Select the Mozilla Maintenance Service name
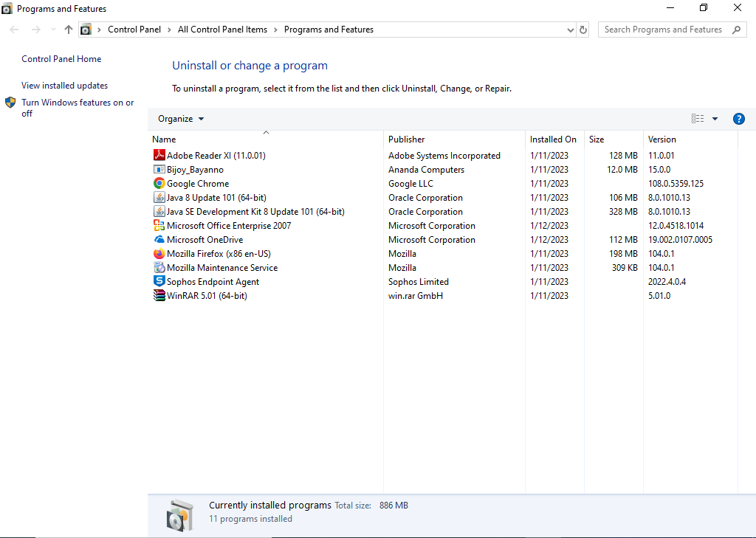 click(x=222, y=267)
